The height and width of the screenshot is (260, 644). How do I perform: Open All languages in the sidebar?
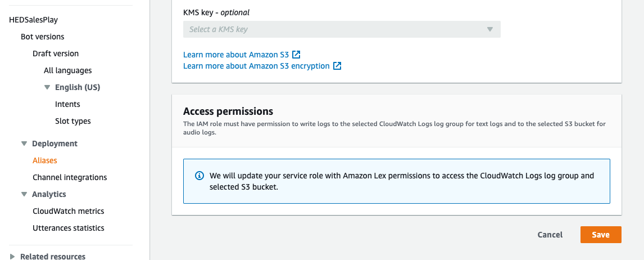68,70
